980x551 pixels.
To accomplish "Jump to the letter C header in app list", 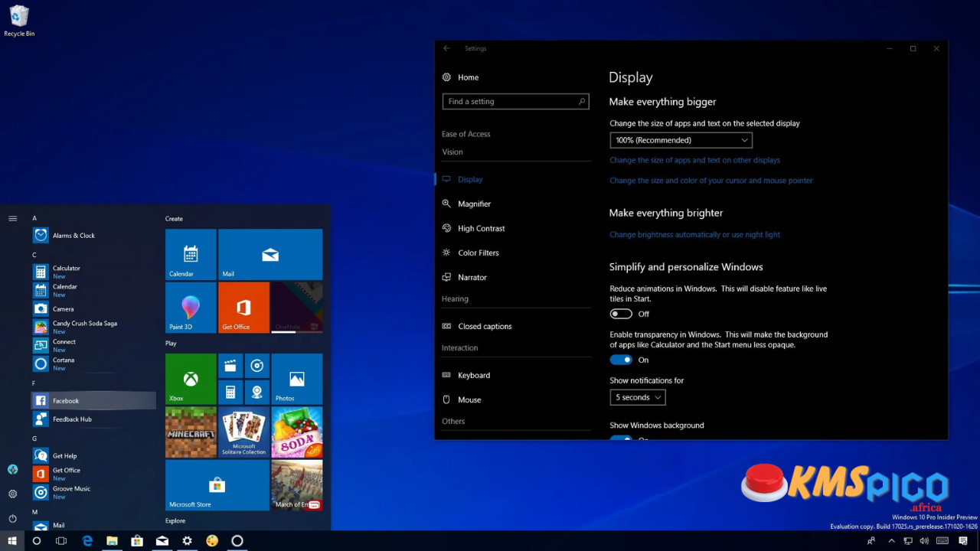I will click(x=34, y=255).
